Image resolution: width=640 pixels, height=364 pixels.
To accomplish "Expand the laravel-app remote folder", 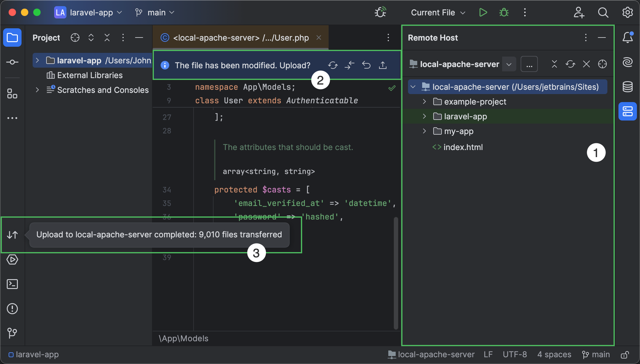I will [x=424, y=116].
